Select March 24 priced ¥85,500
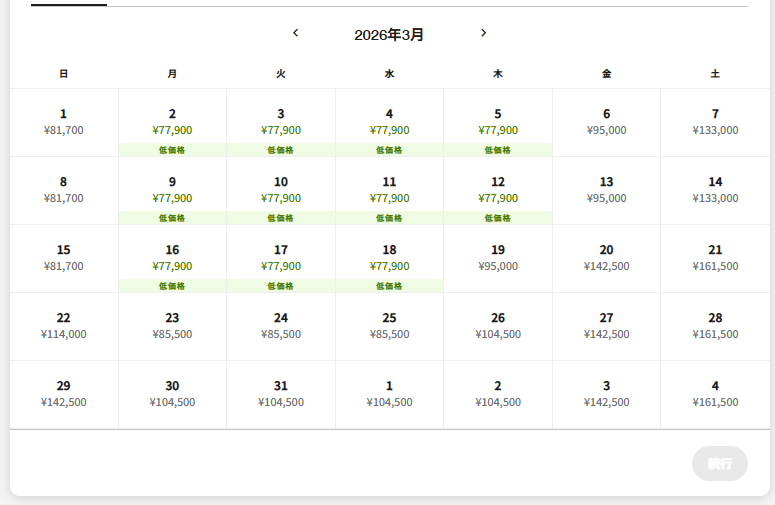This screenshot has height=505, width=775. coord(281,326)
